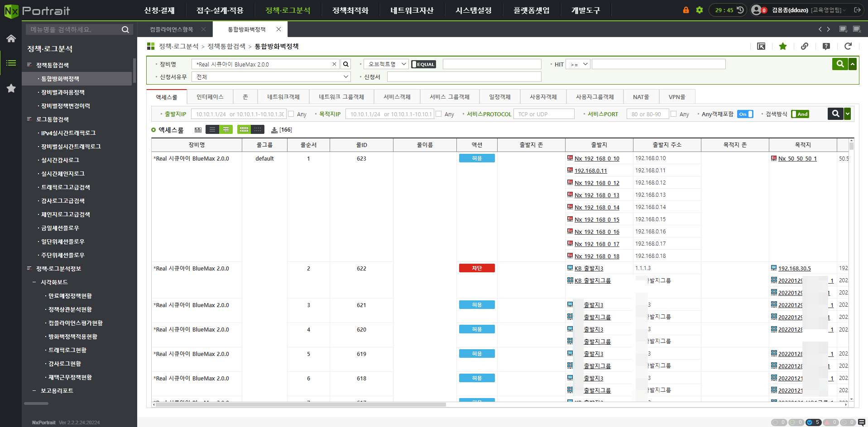Open the 오브젝트명 dropdown

coord(386,64)
